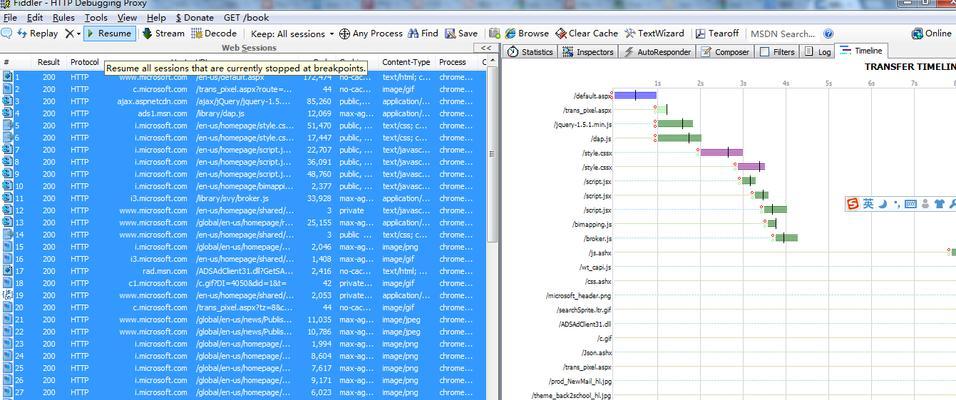
Task: Open the soft keyboard icon in IME bar
Action: (910, 204)
